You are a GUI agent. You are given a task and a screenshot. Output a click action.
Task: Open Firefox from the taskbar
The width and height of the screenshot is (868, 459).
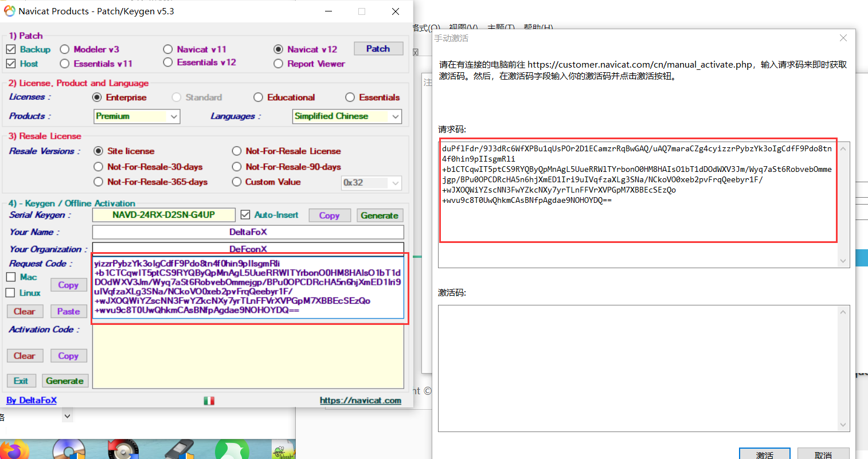point(14,450)
